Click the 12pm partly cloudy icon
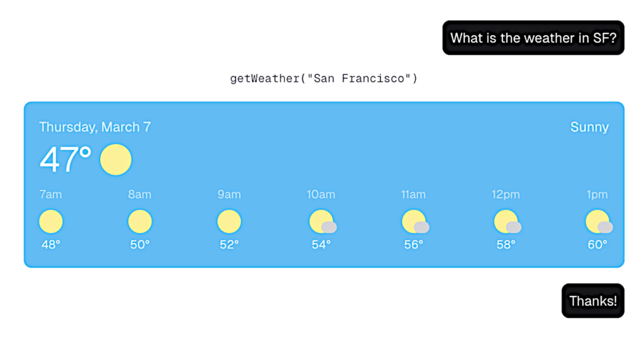 tap(507, 222)
